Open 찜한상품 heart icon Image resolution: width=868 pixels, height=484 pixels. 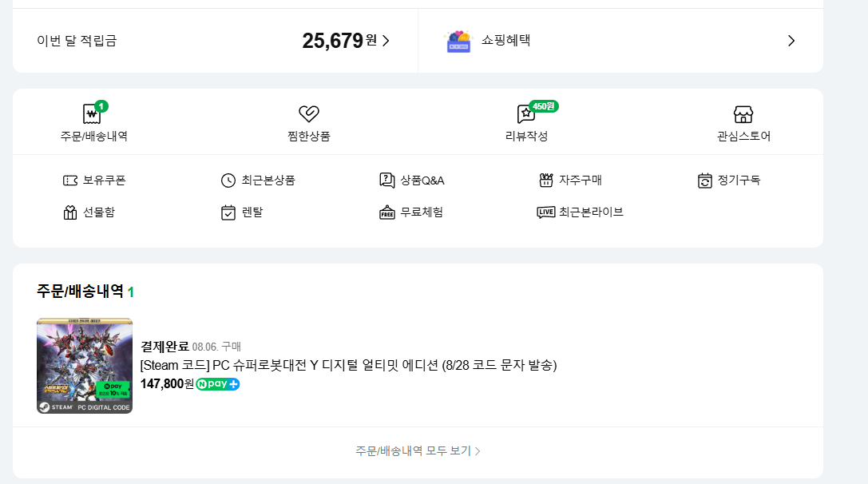click(x=309, y=114)
